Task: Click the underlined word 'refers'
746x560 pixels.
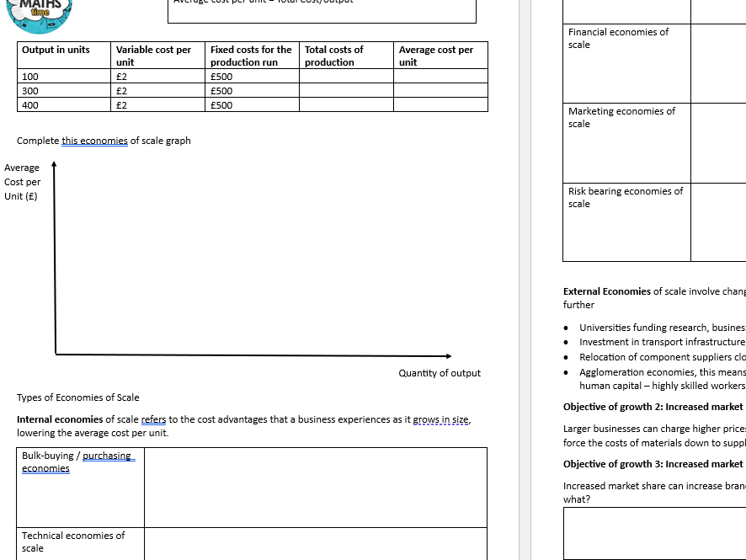Action: click(154, 419)
